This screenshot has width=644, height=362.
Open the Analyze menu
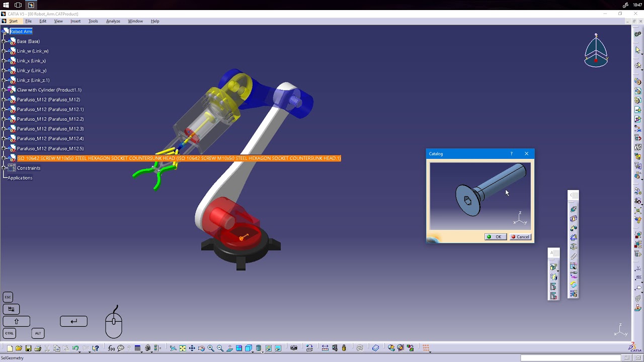(x=113, y=21)
